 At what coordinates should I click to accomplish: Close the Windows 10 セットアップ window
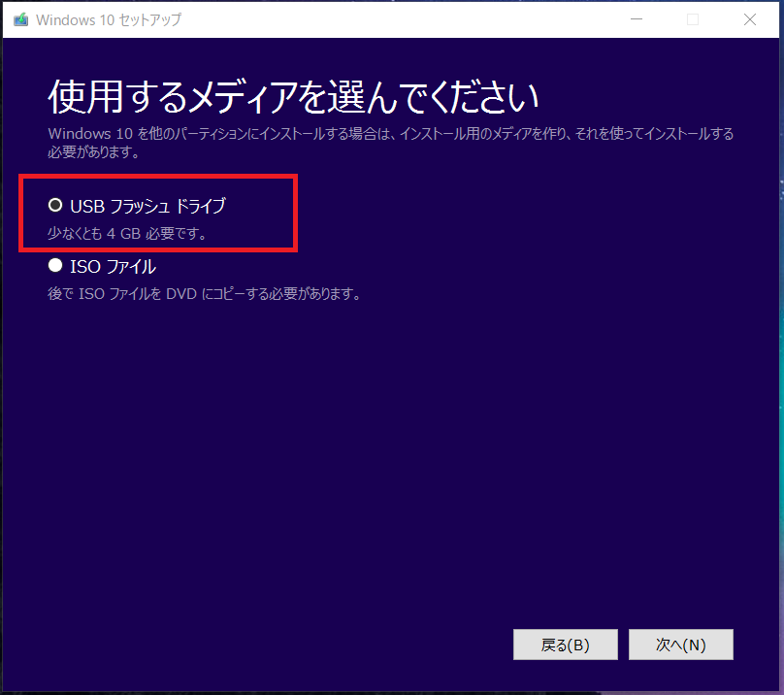point(749,19)
